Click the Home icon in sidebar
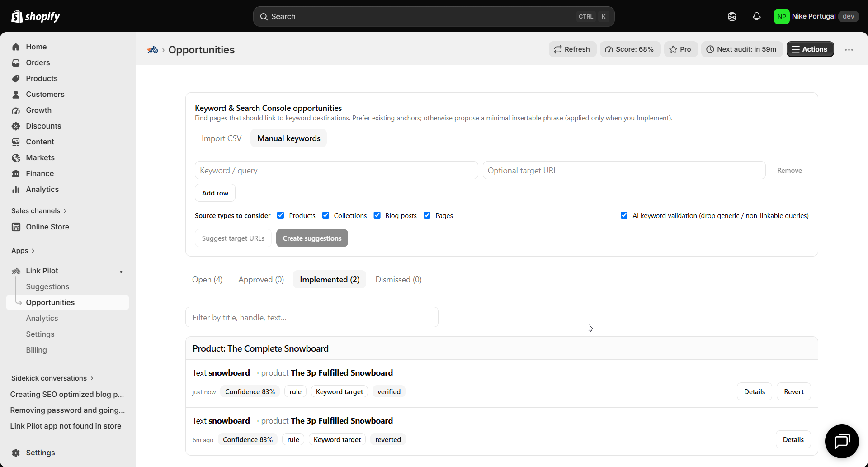The image size is (868, 467). coord(16,47)
